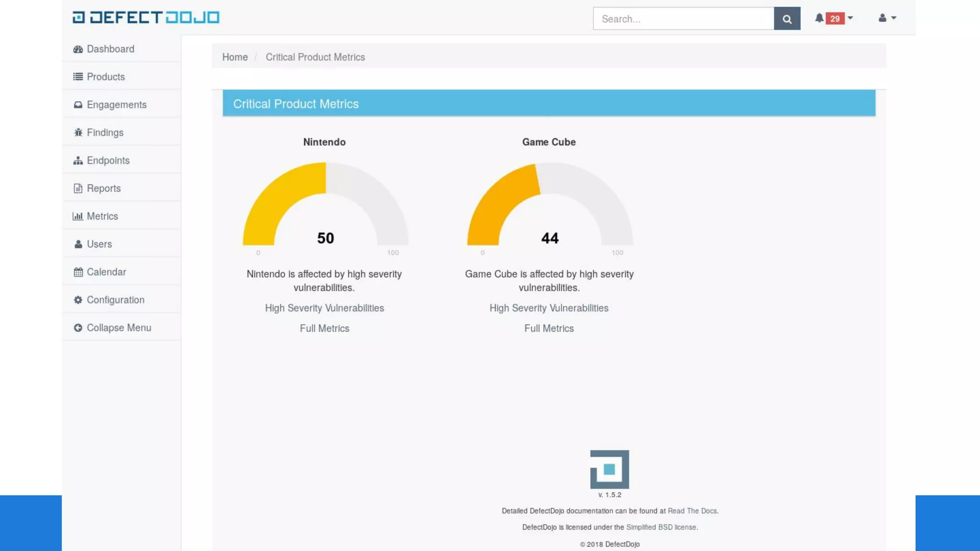Image resolution: width=980 pixels, height=551 pixels.
Task: Open Game Cube High Severity Vulnerabilities link
Action: 549,308
